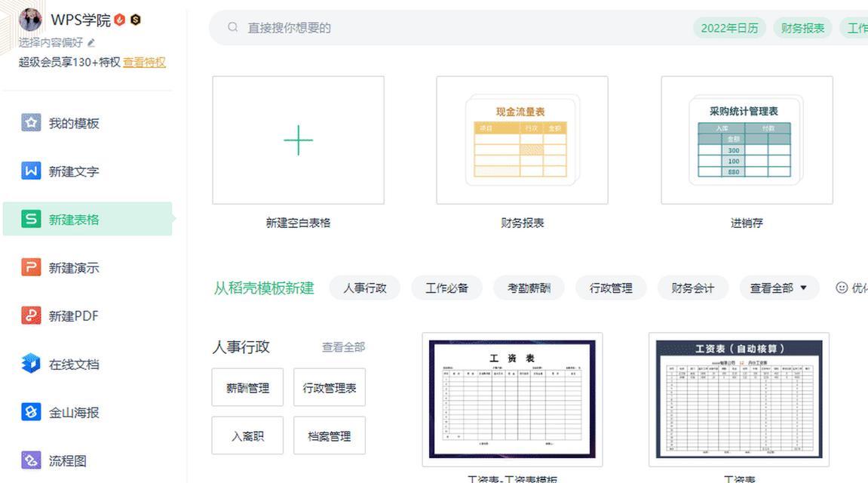Click the 薪酬管理 button
Screen dimensions: 868x483
point(247,387)
